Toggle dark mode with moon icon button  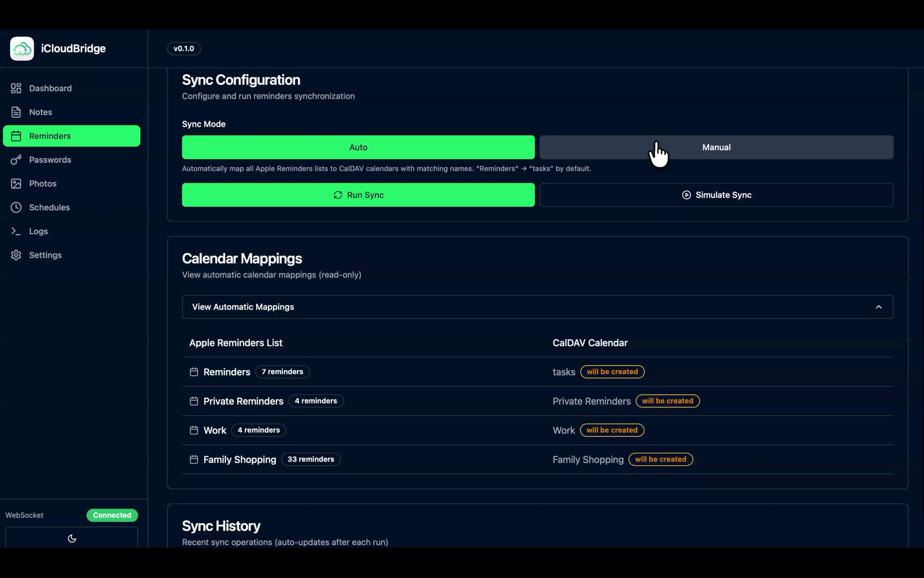(x=72, y=539)
